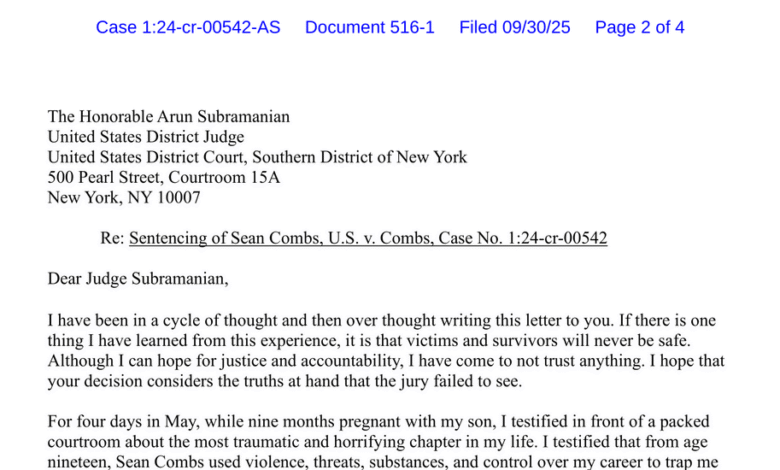
Task: Click the "Re:" label before the subject
Action: 112,239
